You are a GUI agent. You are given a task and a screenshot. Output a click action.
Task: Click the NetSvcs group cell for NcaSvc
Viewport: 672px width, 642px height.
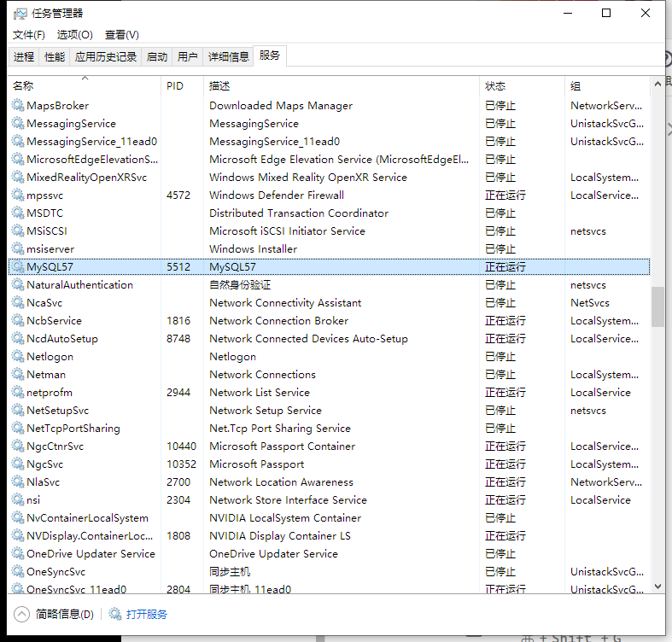(x=590, y=302)
